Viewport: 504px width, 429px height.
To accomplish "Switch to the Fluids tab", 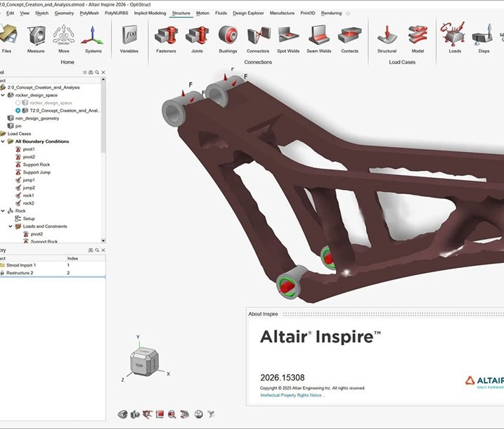I will pos(221,13).
